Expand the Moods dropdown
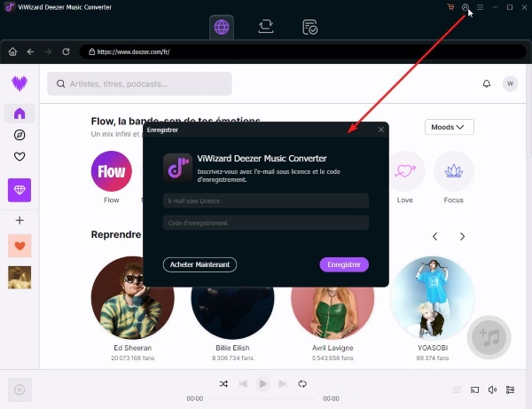Viewport: 532px width, 409px height. tap(450, 127)
